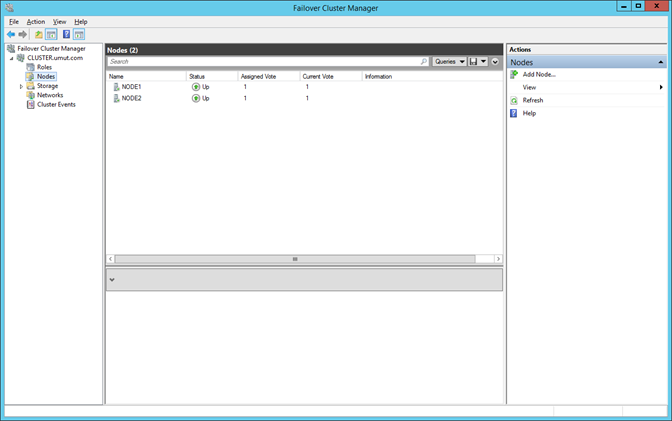Sort by the Status column header

pyautogui.click(x=212, y=76)
